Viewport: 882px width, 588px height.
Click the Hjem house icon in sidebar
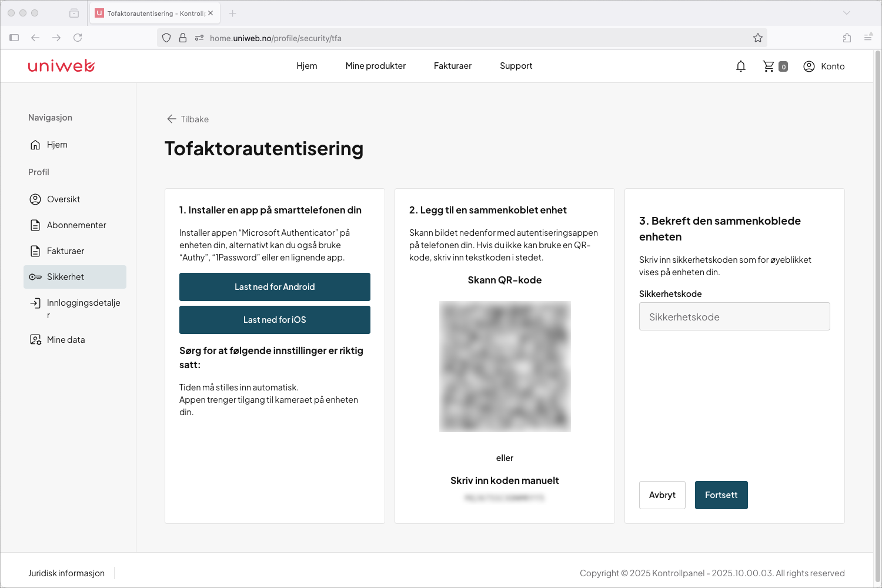pos(35,145)
